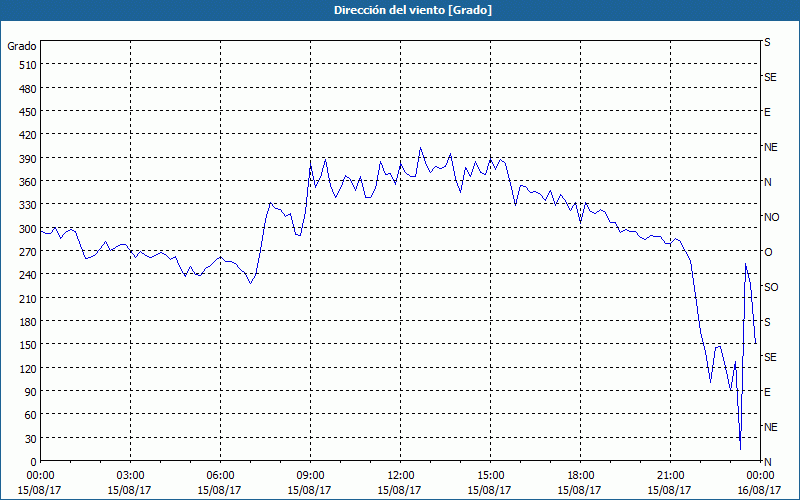The image size is (800, 500).
Task: Click the "N" compass label level with 0
Action: (x=767, y=462)
